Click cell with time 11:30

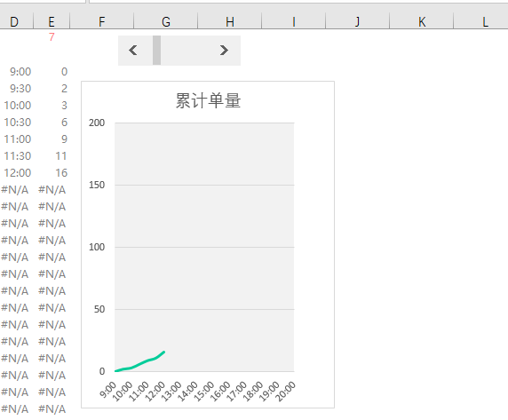(x=18, y=155)
